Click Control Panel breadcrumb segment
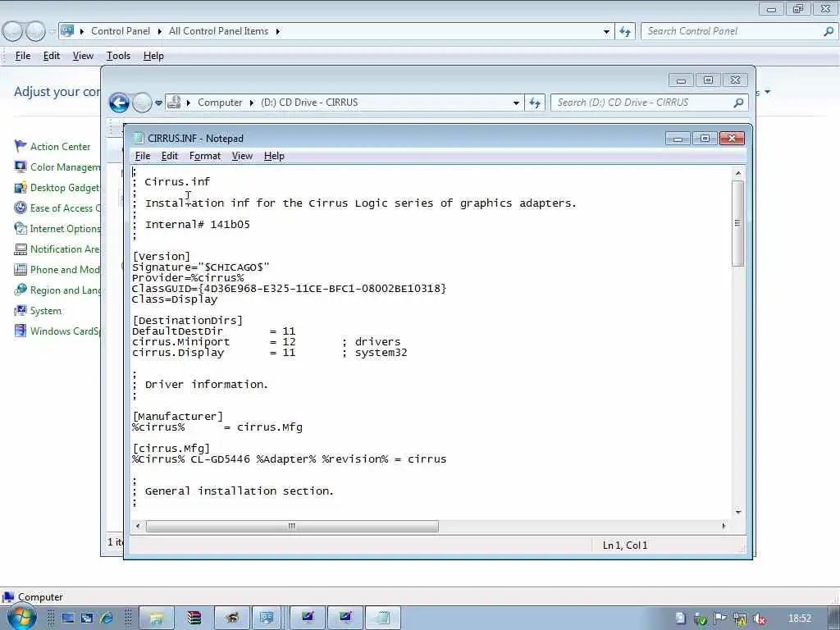 point(121,31)
